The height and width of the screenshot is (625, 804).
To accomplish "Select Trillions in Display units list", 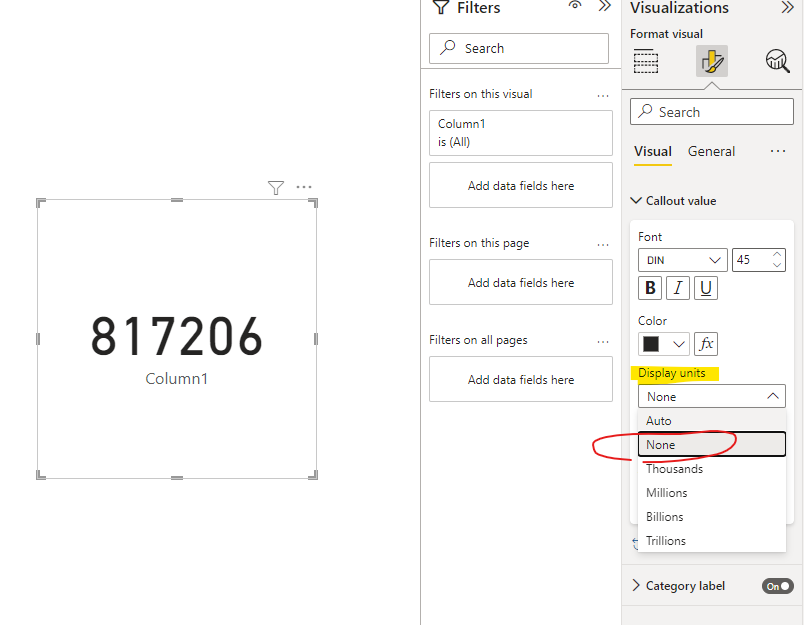I will (x=712, y=540).
